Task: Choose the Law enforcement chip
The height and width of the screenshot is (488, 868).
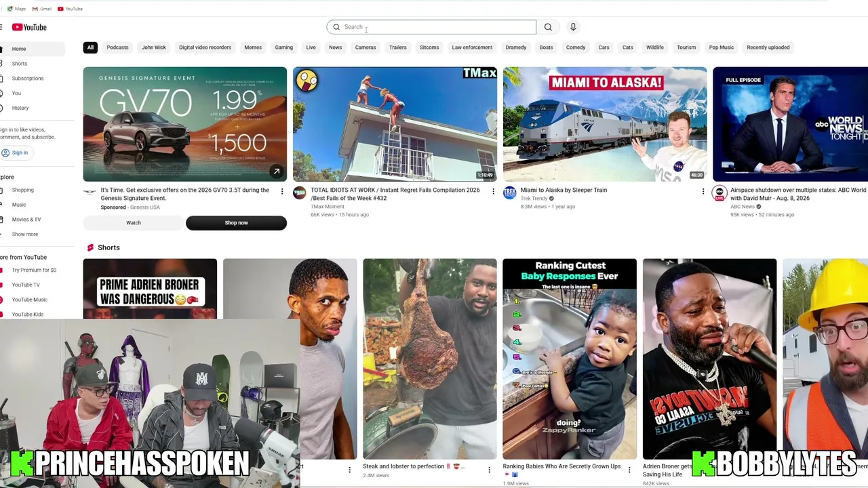Action: (472, 47)
